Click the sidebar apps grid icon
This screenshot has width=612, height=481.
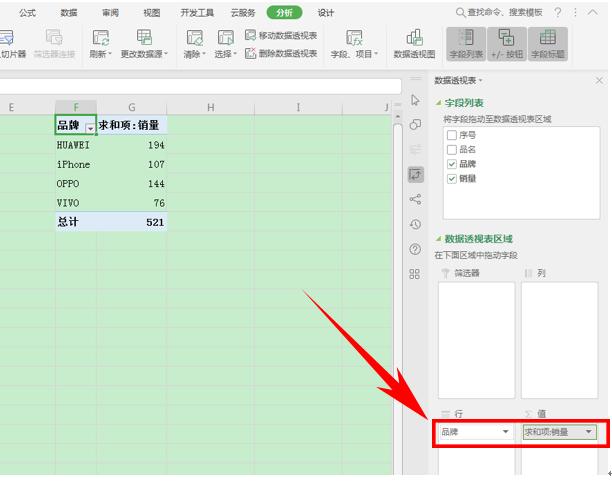[x=415, y=274]
